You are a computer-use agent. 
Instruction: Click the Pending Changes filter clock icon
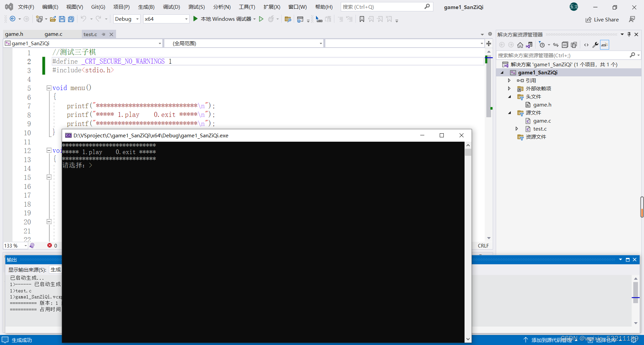click(542, 45)
